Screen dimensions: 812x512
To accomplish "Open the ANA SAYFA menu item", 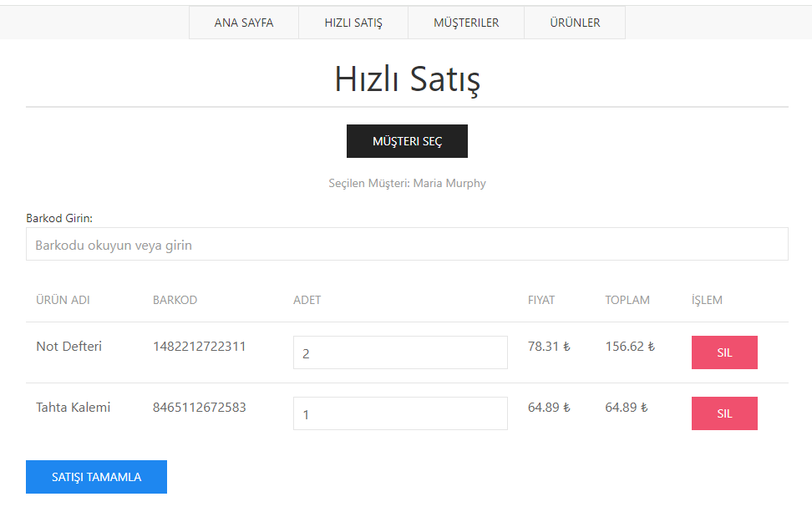I will click(x=244, y=23).
